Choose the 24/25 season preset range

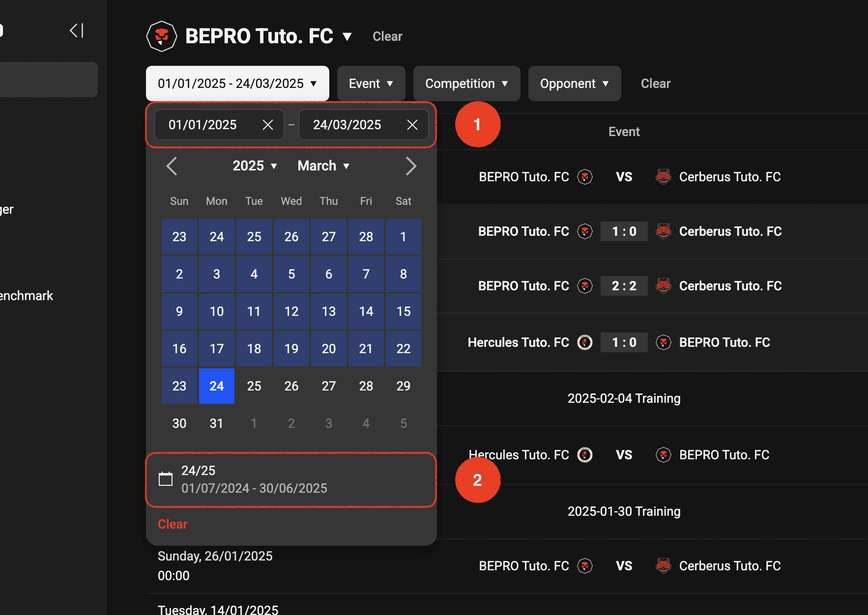point(291,479)
